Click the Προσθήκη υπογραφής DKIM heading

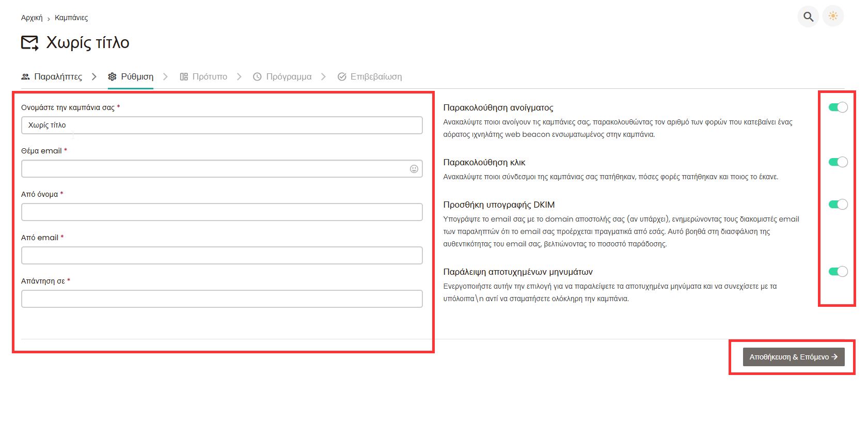click(x=499, y=205)
